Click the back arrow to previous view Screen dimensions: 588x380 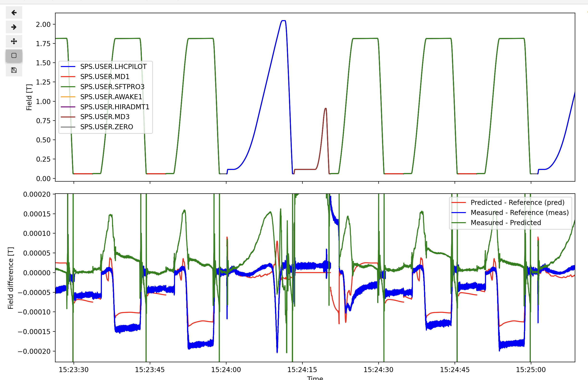click(14, 12)
